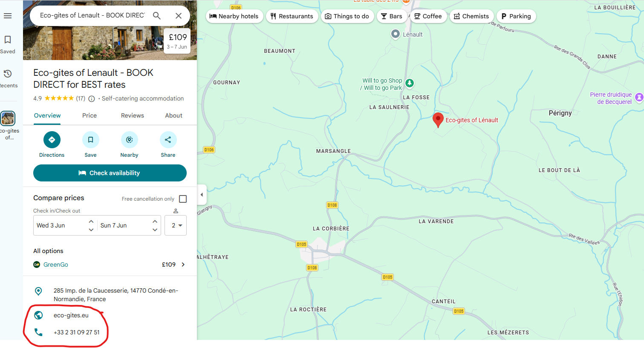Screen dimensions: 644x348
Task: Select the Things to do chip
Action: pyautogui.click(x=347, y=16)
